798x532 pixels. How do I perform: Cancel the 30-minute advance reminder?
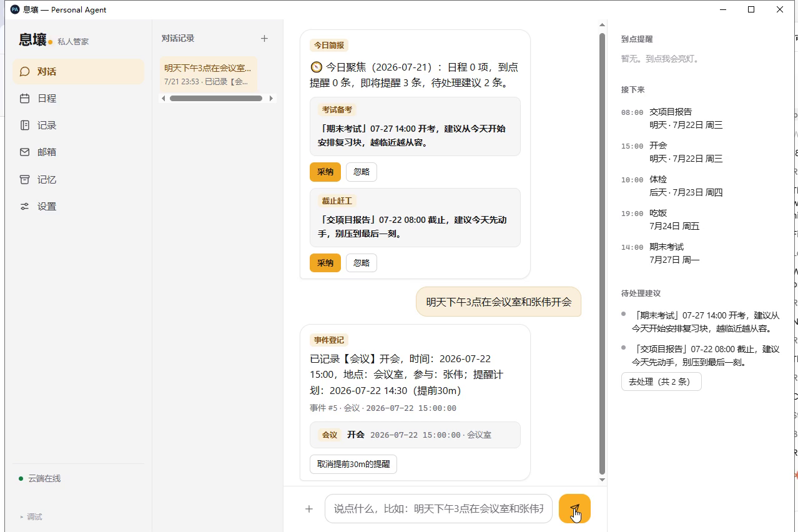pyautogui.click(x=353, y=465)
